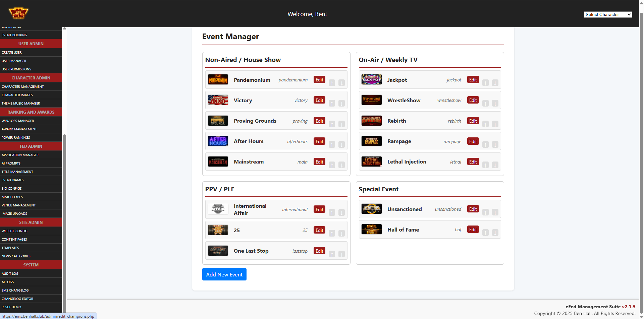
Task: Open Title Management in sidebar
Action: point(17,172)
